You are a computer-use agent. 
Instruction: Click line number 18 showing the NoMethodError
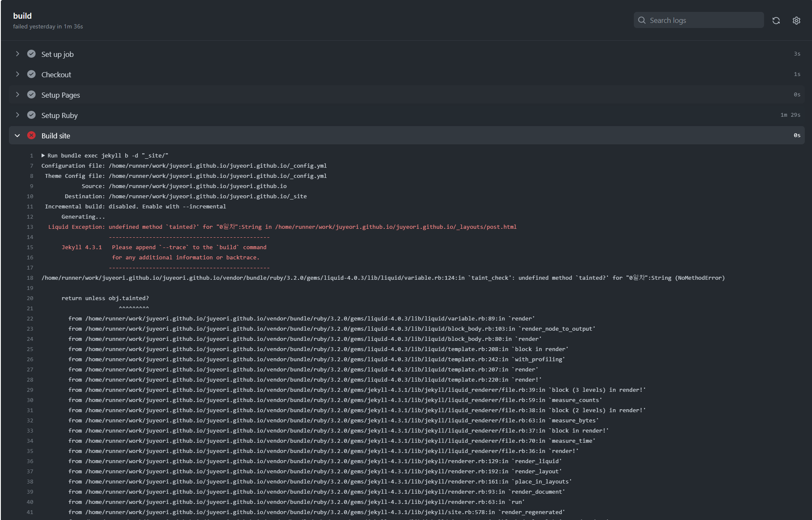coord(30,278)
